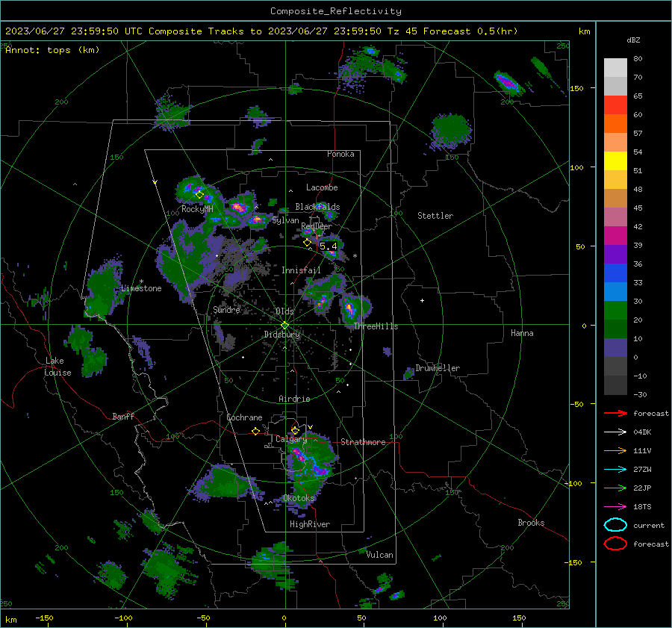Select the -10 dBZ dark gray swatch

click(x=615, y=385)
